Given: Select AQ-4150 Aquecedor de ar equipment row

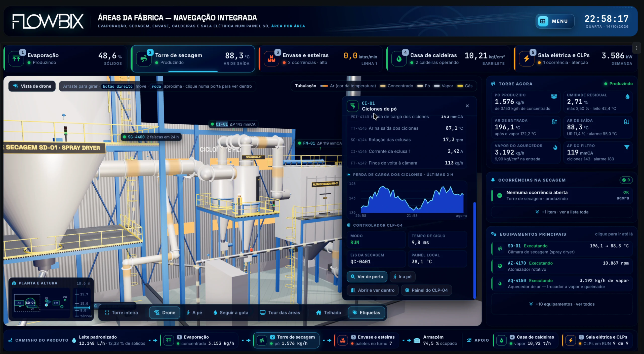Looking at the screenshot, I should point(562,284).
